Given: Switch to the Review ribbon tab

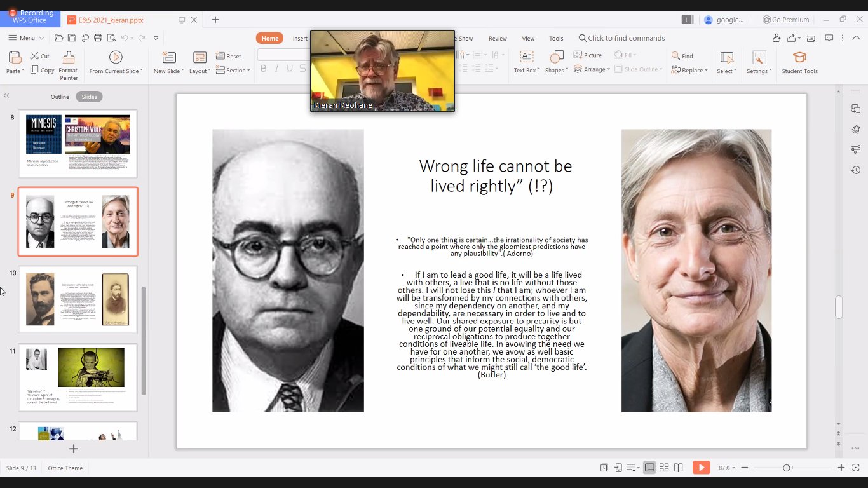Looking at the screenshot, I should click(x=498, y=39).
